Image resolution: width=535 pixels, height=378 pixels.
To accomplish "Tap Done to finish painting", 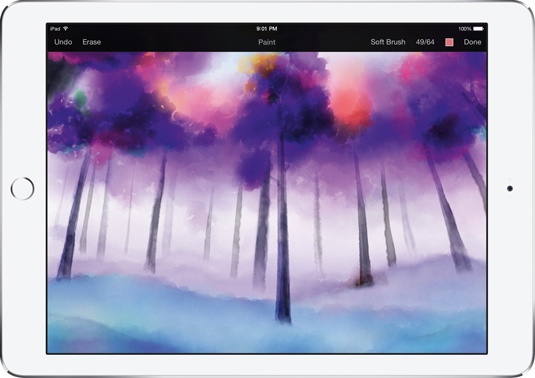I will tap(472, 42).
